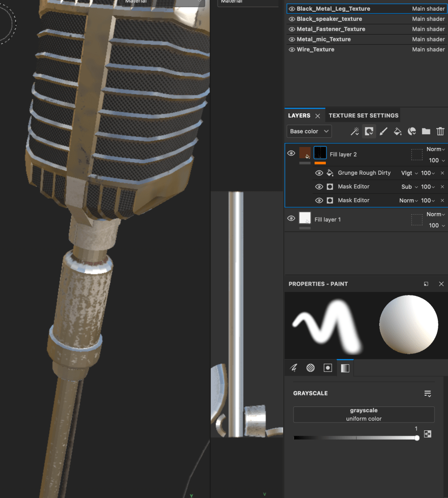Open blend mode dropdown for Grunge Rough Dirty
This screenshot has height=498, width=448.
[x=409, y=173]
